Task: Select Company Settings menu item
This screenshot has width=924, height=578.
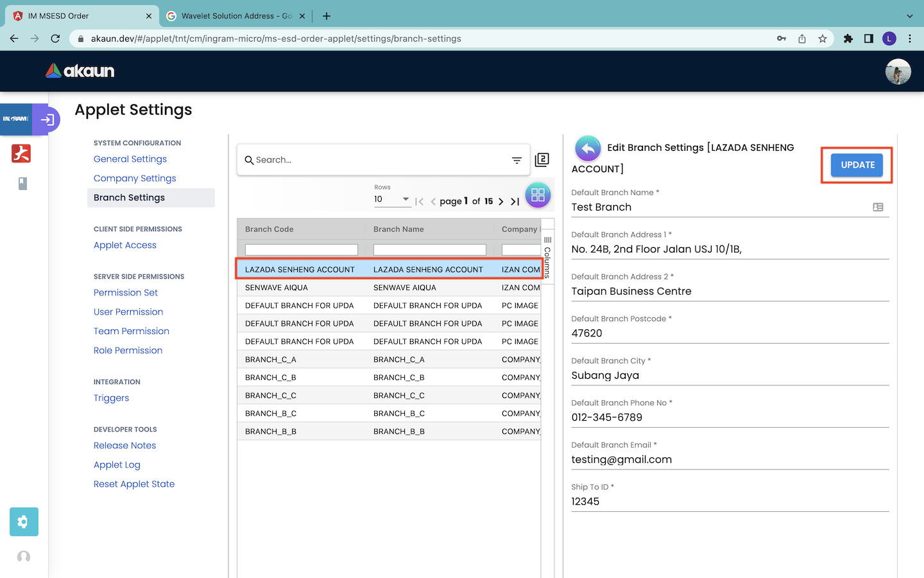Action: tap(135, 179)
